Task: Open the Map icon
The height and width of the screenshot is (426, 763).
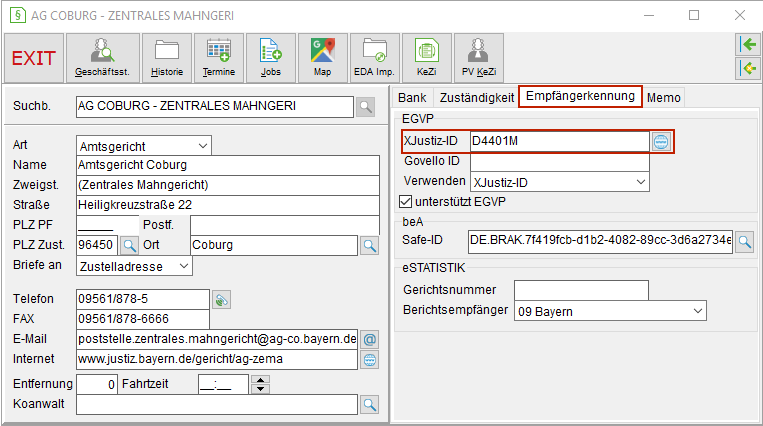Action: 323,58
